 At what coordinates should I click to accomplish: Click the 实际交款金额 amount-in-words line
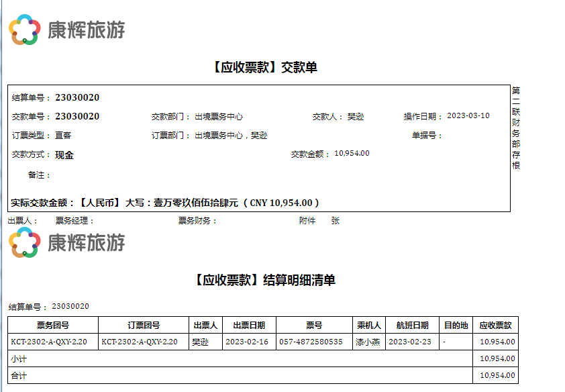(165, 202)
